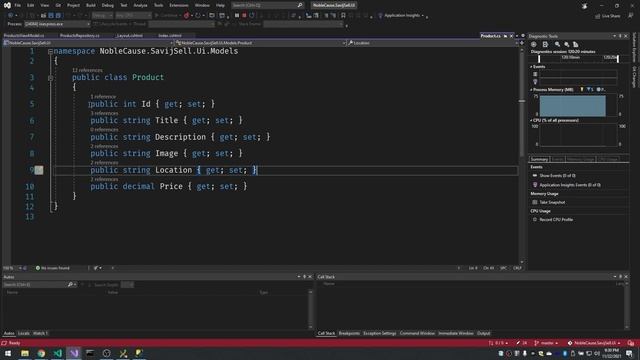Open the Tools menu
Viewport: 640px width, 360px height.
point(158,5)
